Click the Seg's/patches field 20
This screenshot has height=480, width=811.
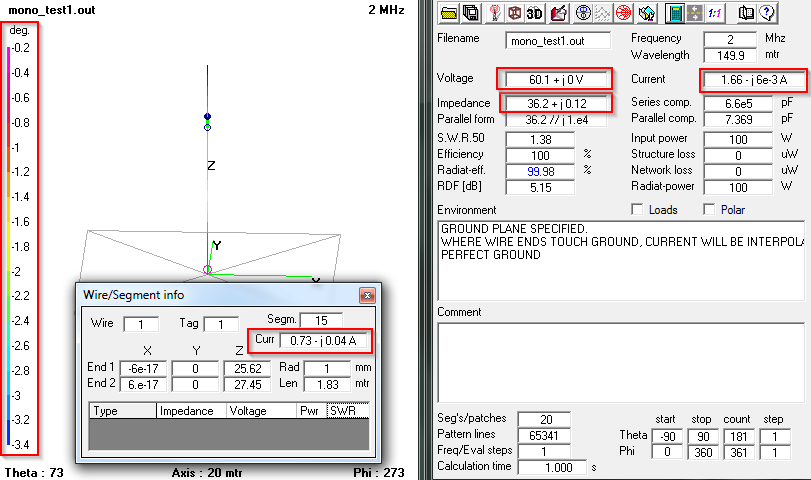point(544,419)
